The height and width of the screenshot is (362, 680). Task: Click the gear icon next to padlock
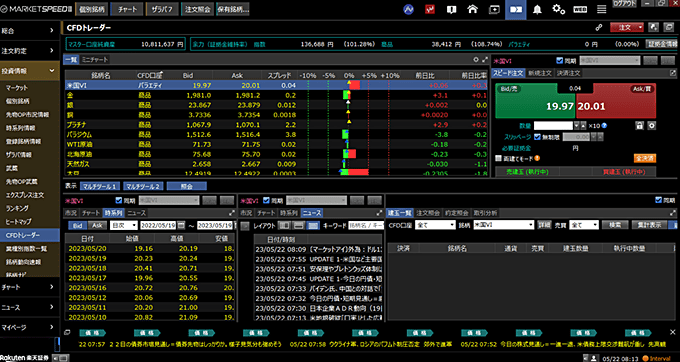point(651,126)
